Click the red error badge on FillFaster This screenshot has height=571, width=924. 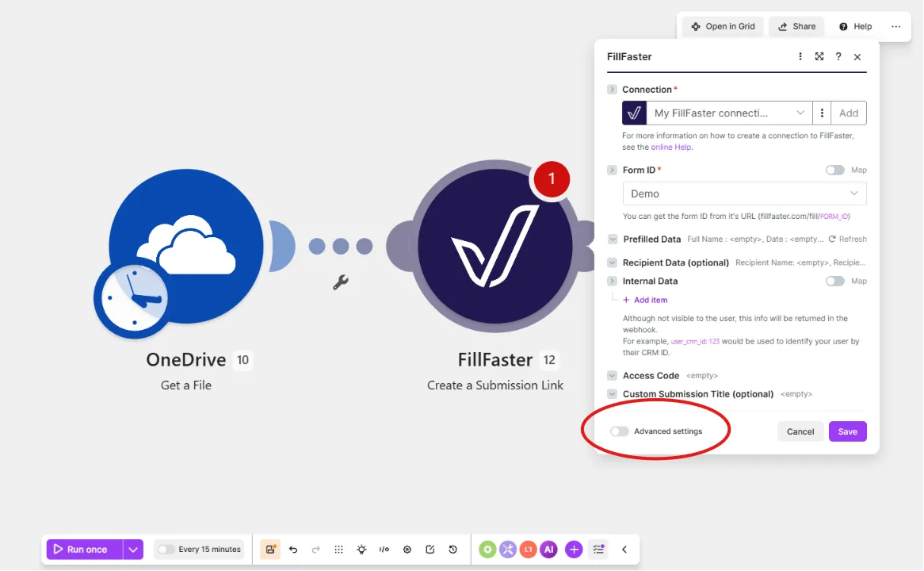click(x=552, y=178)
